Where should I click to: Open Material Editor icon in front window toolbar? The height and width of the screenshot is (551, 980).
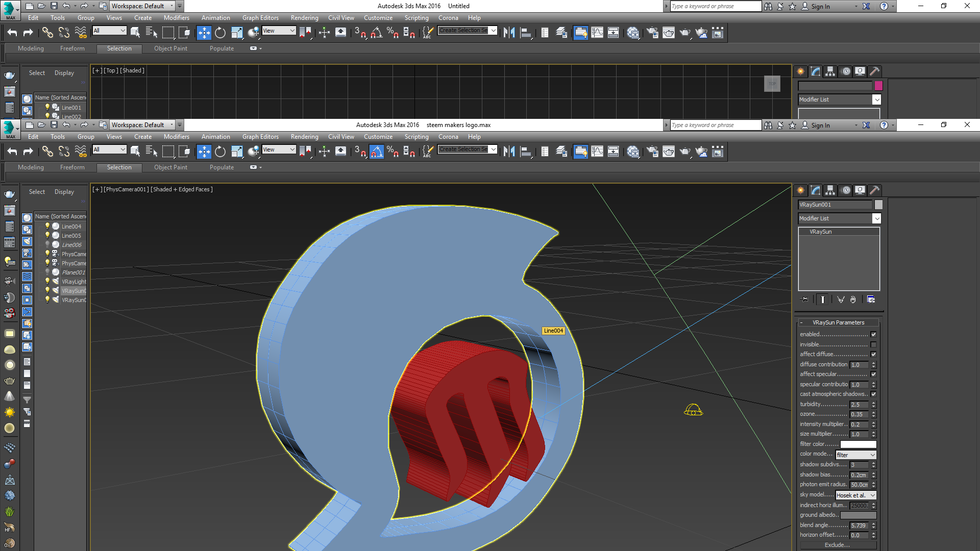(x=633, y=152)
